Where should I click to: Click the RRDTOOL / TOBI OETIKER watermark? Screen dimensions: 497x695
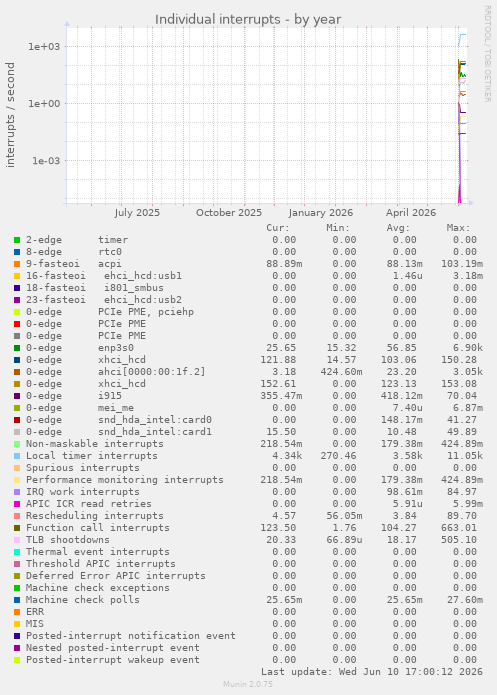487,54
